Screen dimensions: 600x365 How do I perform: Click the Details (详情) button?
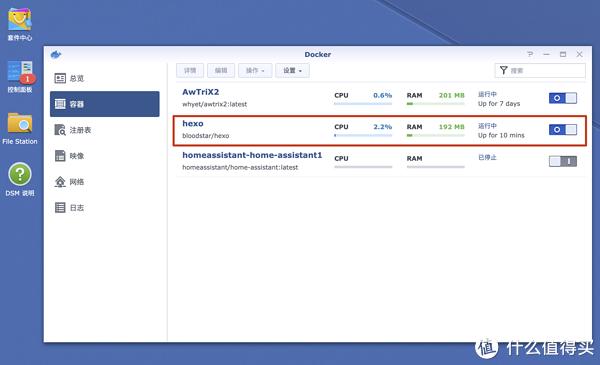190,70
